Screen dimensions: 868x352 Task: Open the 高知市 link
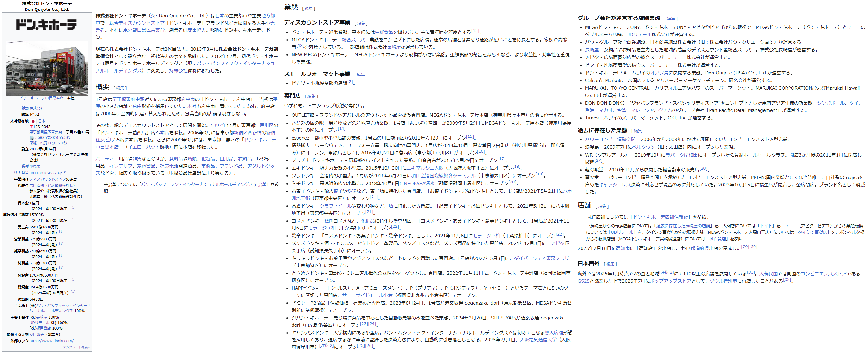click(x=623, y=249)
